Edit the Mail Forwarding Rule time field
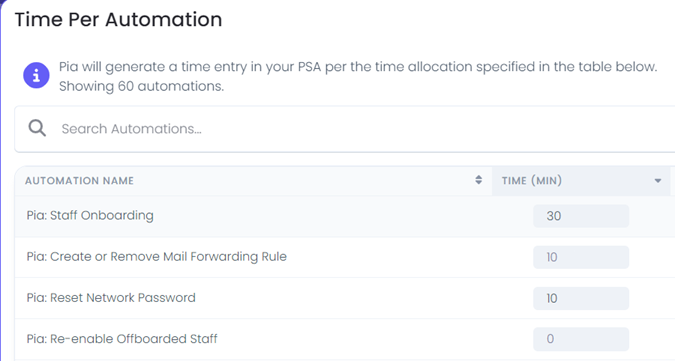 click(581, 257)
